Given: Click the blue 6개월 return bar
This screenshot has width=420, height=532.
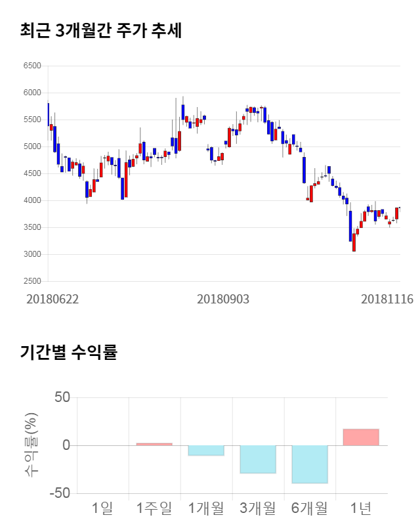Looking at the screenshot, I should [x=309, y=464].
